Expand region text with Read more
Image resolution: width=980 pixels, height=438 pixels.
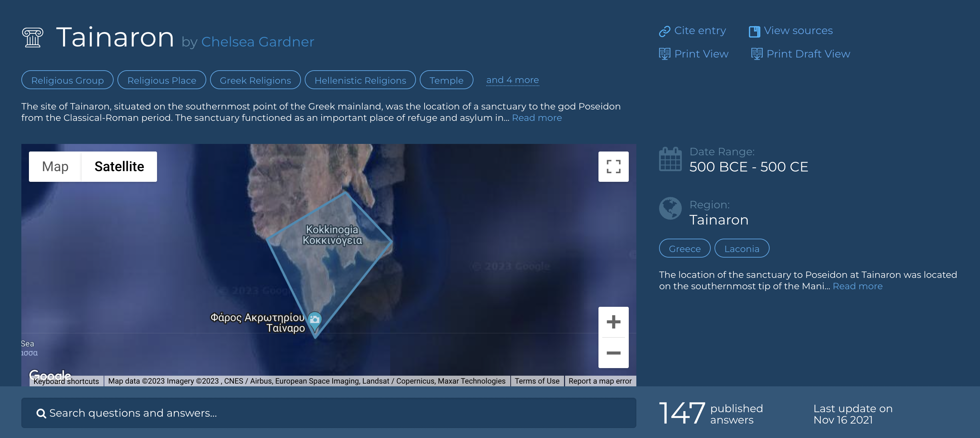pyautogui.click(x=857, y=286)
